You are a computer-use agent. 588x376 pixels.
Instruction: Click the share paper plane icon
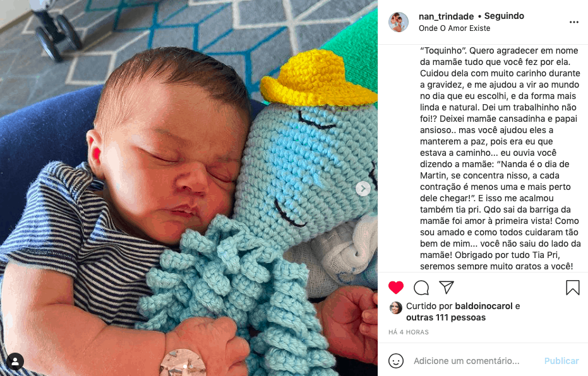tap(447, 287)
